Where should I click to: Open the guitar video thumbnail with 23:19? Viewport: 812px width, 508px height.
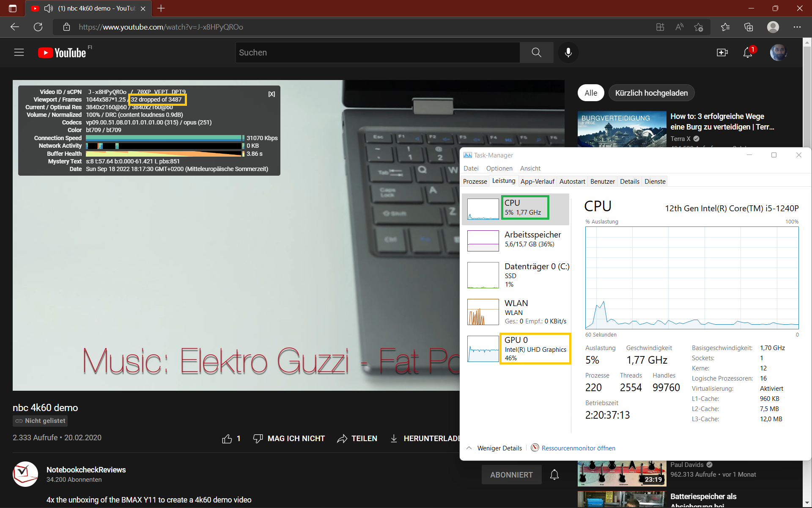[x=622, y=473]
